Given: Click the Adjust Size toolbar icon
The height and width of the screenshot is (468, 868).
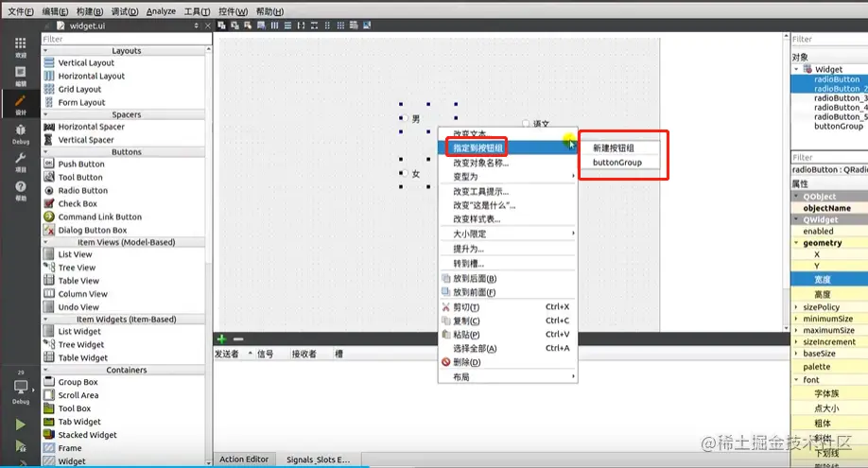Looking at the screenshot, I should click(x=367, y=26).
